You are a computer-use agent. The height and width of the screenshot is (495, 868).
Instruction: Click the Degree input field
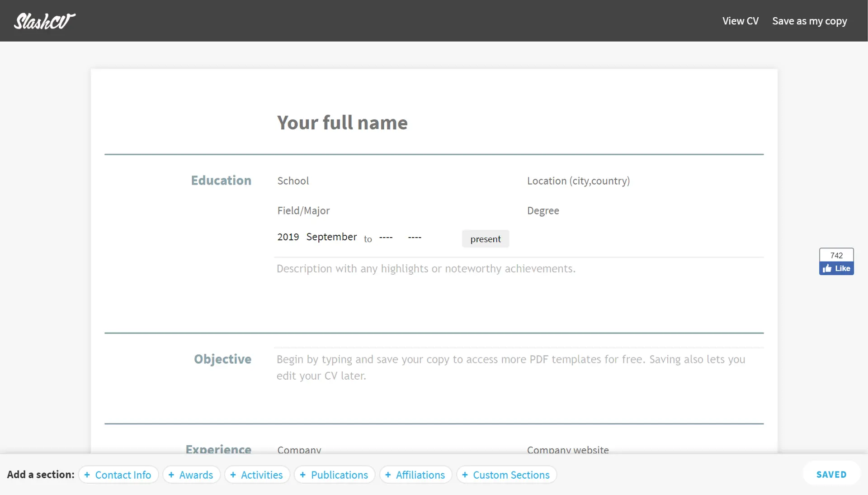coord(543,211)
